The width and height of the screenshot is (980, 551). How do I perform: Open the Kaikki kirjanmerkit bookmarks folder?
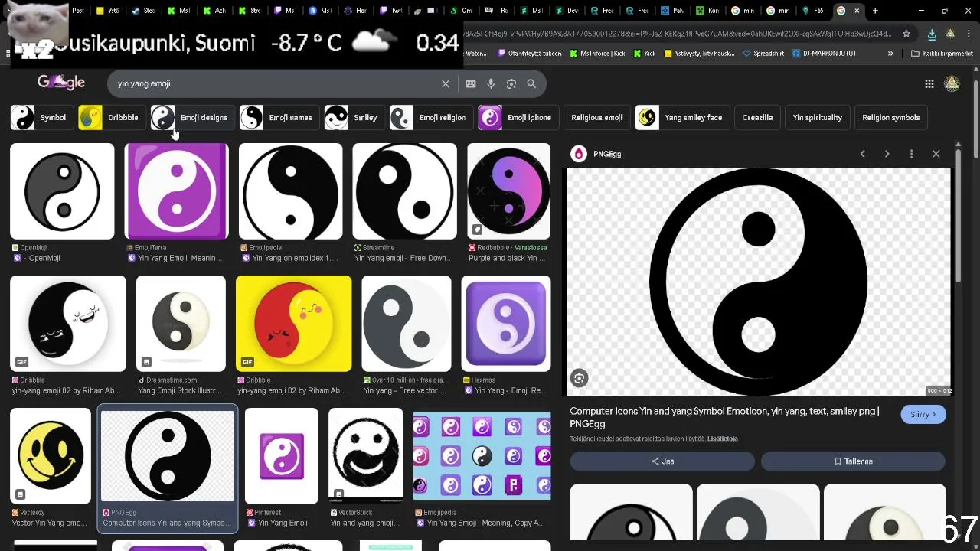click(942, 54)
